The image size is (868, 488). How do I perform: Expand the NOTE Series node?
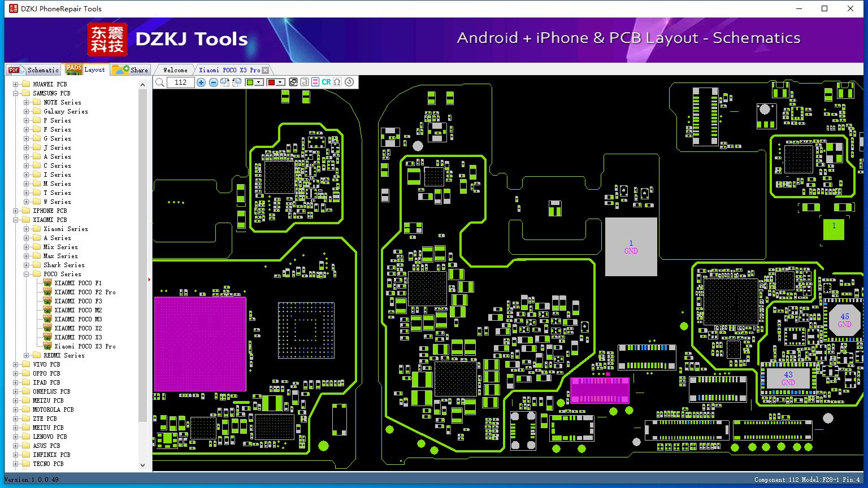click(x=27, y=102)
